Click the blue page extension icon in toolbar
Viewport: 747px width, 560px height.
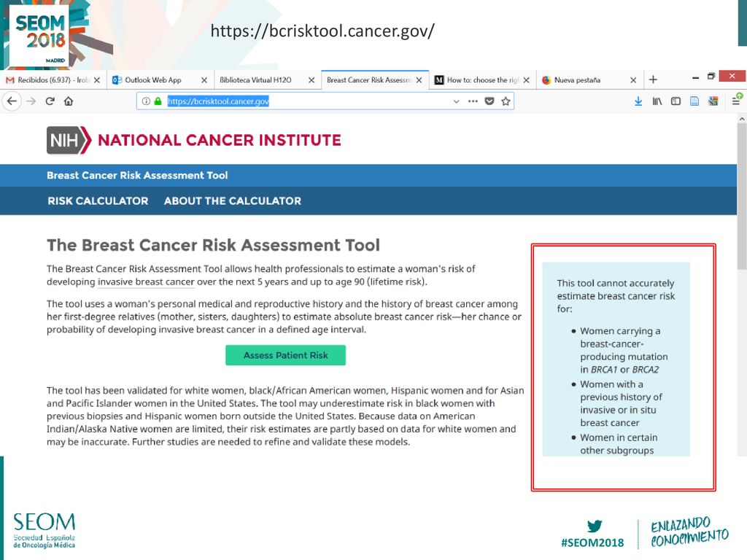coord(694,101)
